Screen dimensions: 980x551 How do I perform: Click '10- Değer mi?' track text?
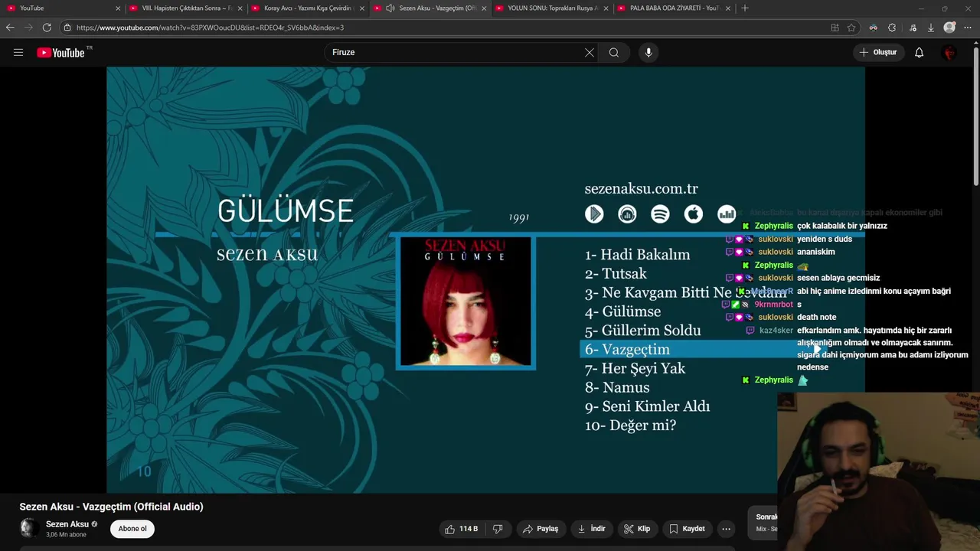tap(630, 425)
